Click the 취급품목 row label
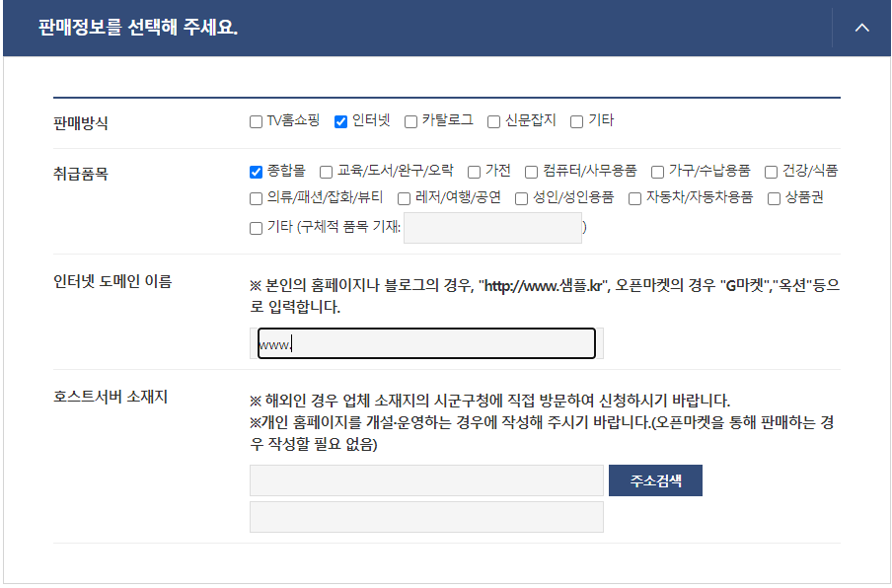This screenshot has width=892, height=588. click(81, 174)
